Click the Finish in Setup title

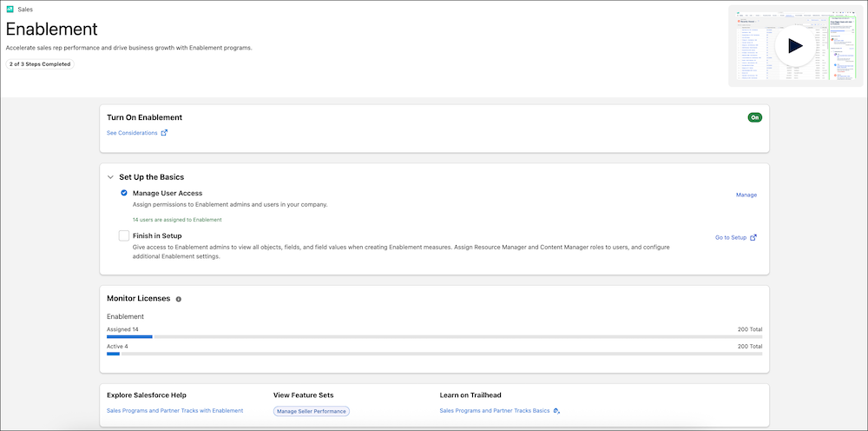pos(157,236)
